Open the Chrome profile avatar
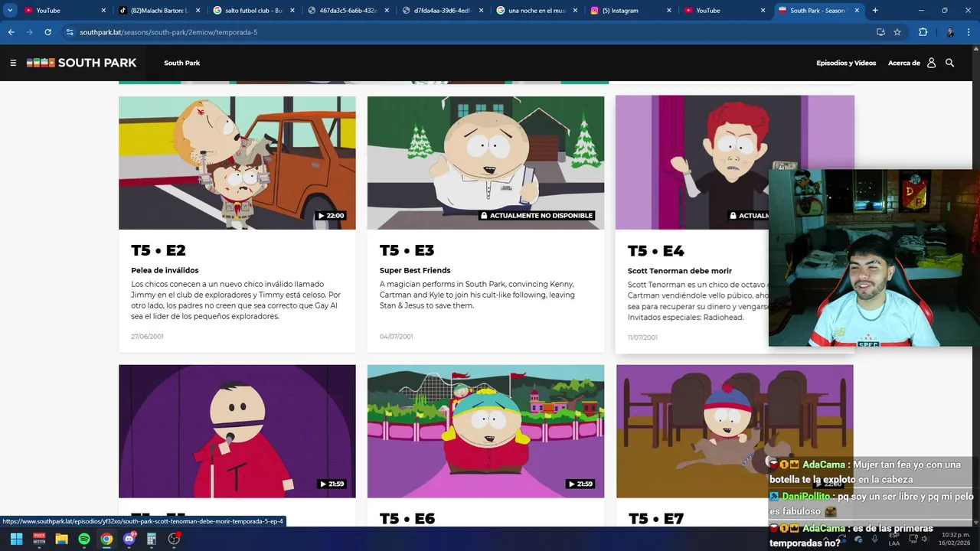This screenshot has width=980, height=551. [950, 32]
